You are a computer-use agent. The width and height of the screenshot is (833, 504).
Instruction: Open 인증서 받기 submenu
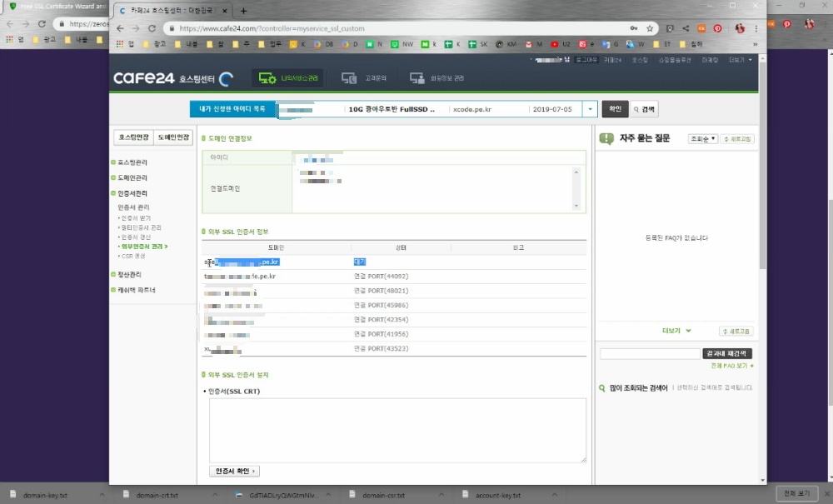pyautogui.click(x=136, y=218)
